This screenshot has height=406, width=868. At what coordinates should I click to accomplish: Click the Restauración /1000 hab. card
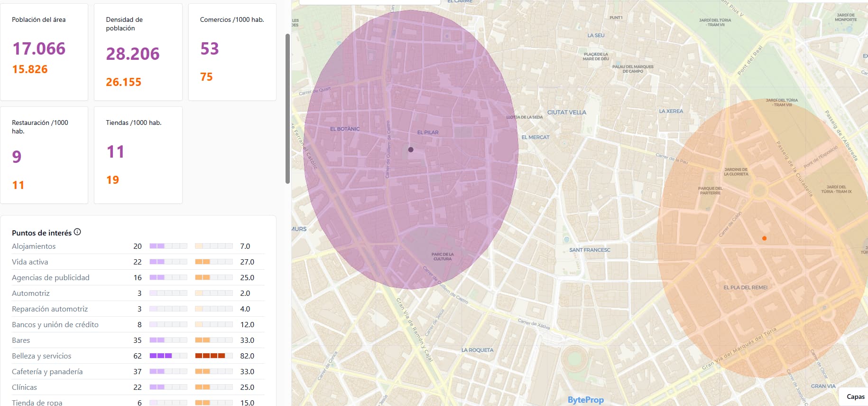pyautogui.click(x=44, y=155)
